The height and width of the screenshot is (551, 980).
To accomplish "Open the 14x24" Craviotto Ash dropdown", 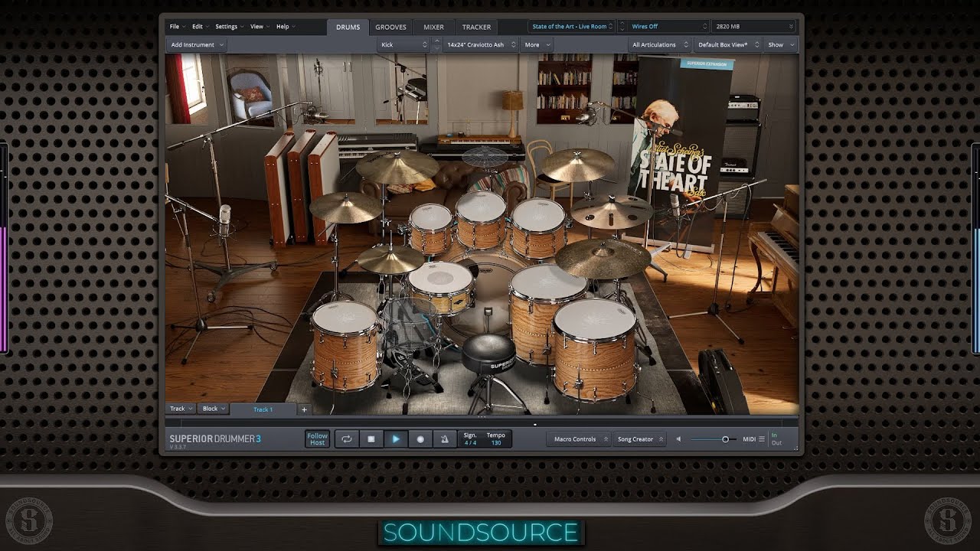I will [x=480, y=45].
